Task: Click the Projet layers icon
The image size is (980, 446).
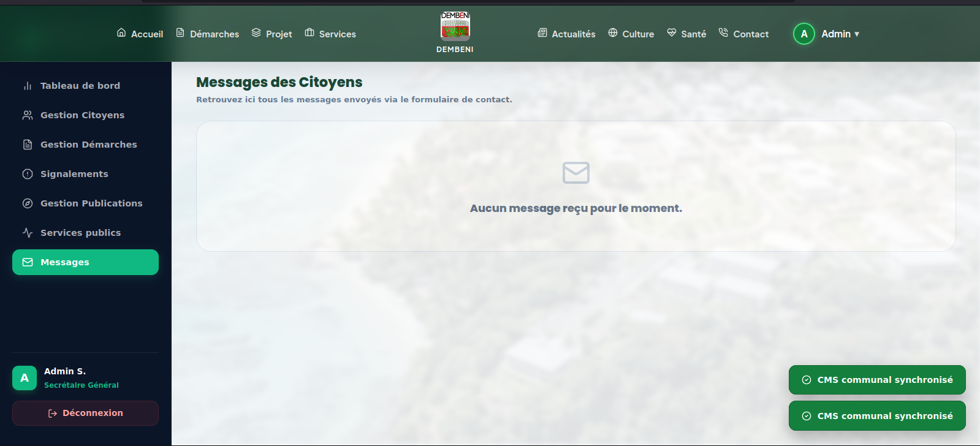Action: click(x=256, y=32)
